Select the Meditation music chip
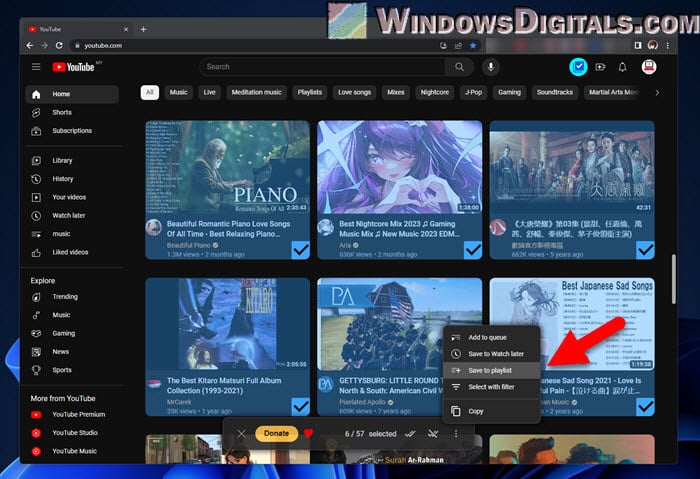 (x=256, y=92)
